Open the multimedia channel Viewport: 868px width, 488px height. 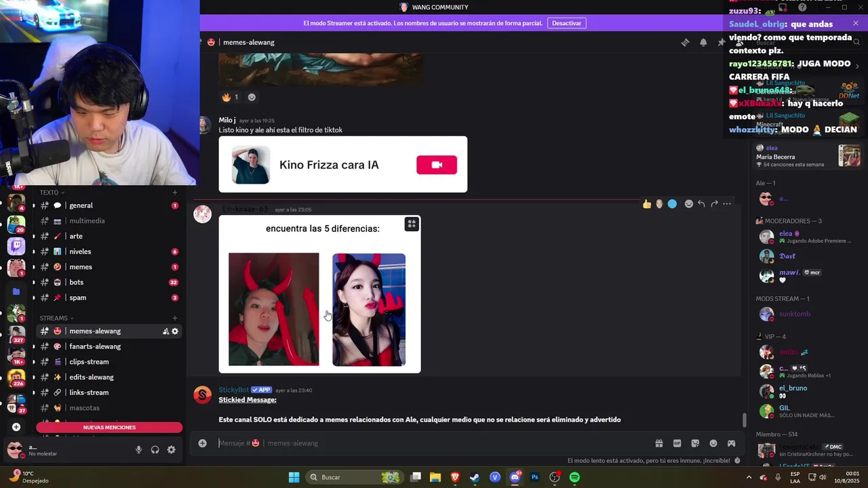tap(108, 221)
